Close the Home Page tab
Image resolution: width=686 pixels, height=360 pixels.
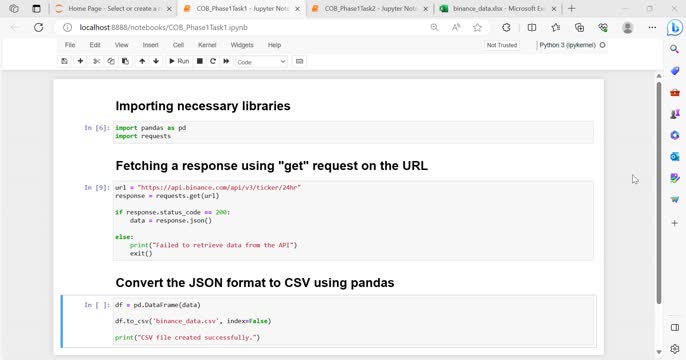tap(169, 9)
